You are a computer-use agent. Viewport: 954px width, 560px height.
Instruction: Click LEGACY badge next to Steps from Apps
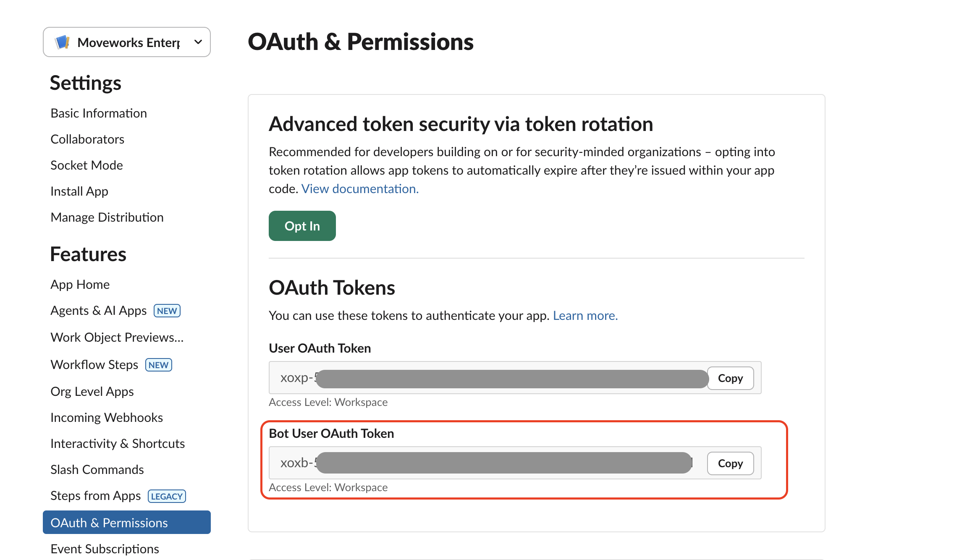pyautogui.click(x=167, y=496)
